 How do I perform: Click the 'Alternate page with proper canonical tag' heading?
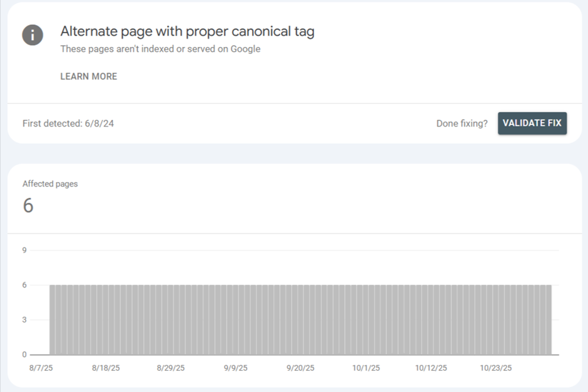(187, 31)
